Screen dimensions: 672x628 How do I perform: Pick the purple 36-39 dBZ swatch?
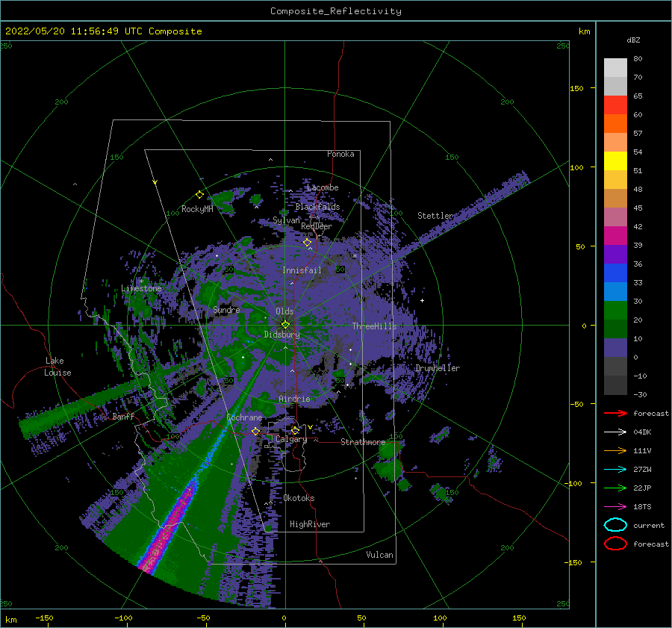click(615, 255)
